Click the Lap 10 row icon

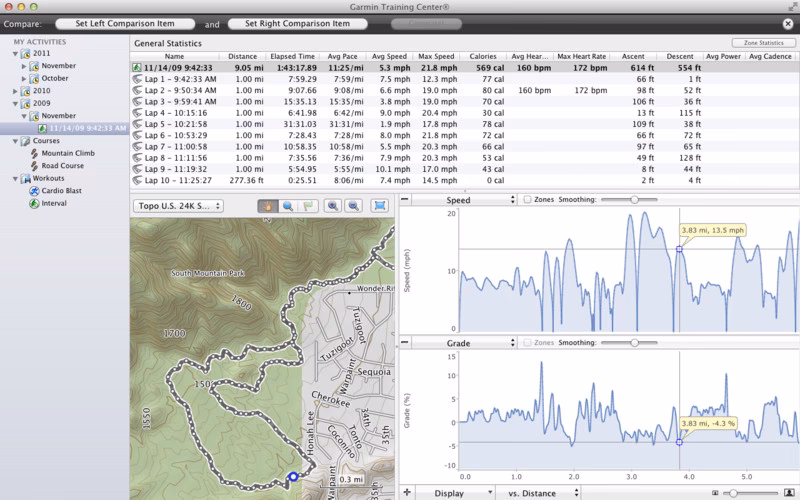coord(137,180)
